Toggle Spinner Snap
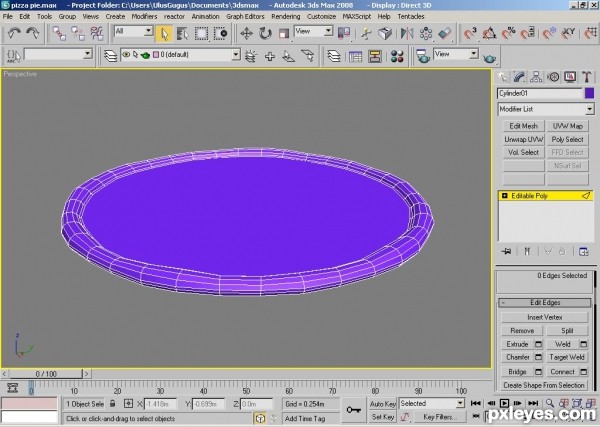600x427 pixels. click(528, 34)
